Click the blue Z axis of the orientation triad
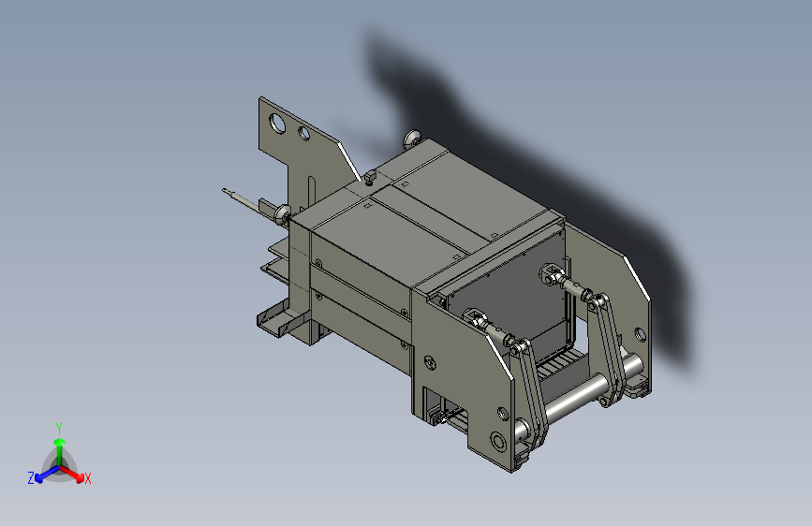 point(47,474)
